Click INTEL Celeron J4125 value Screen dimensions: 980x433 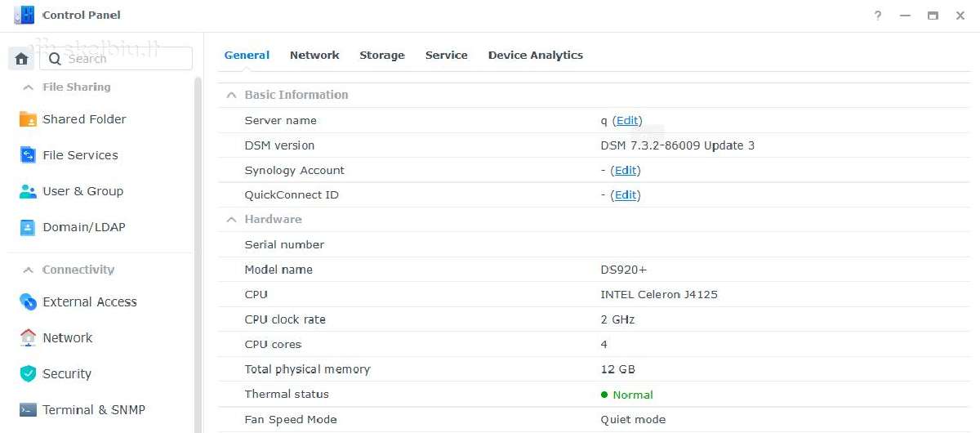pyautogui.click(x=659, y=294)
